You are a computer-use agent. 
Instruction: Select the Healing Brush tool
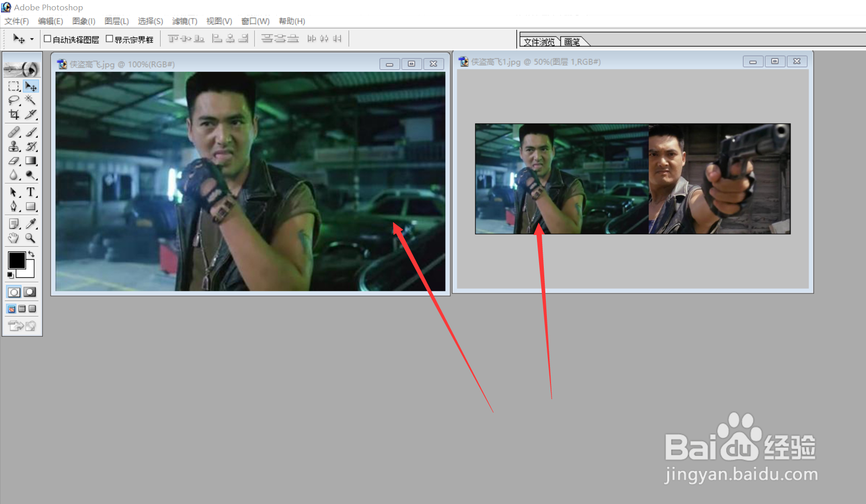tap(14, 132)
